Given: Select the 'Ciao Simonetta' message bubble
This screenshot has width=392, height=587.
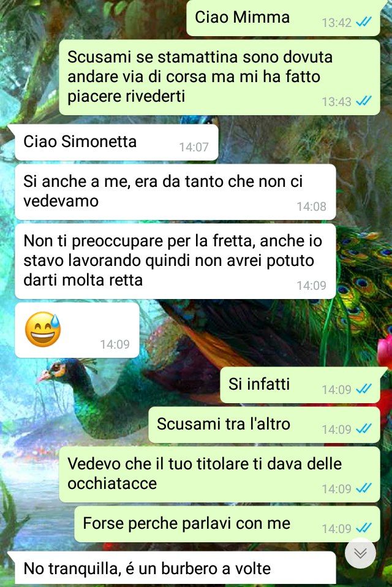Looking at the screenshot, I should coord(116,143).
